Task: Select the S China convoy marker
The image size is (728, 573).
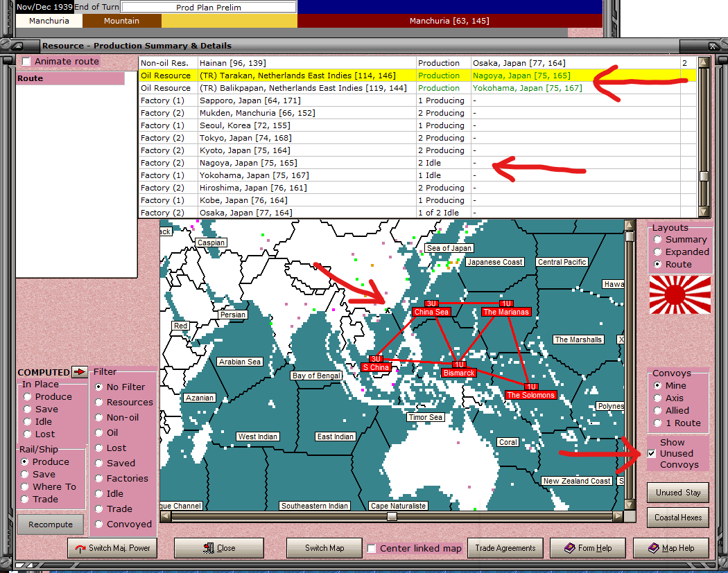Action: pos(376,364)
